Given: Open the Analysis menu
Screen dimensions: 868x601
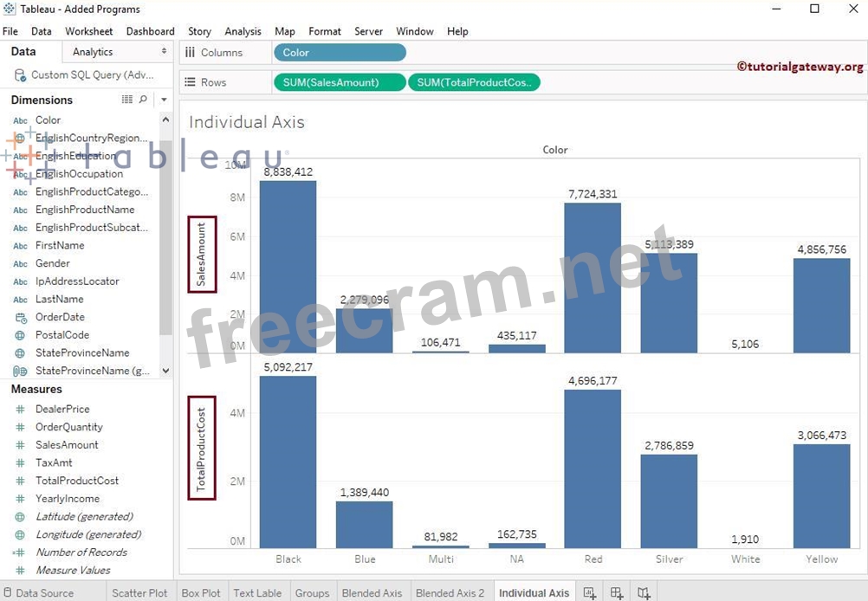Looking at the screenshot, I should (243, 31).
